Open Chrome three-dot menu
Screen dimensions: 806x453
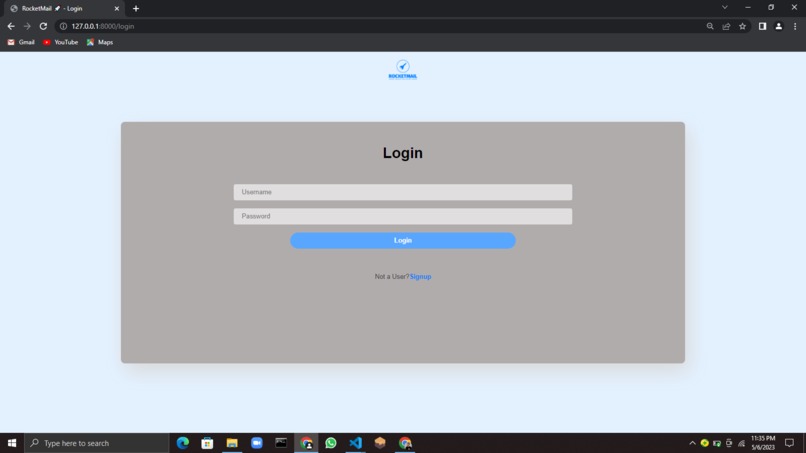pyautogui.click(x=795, y=26)
